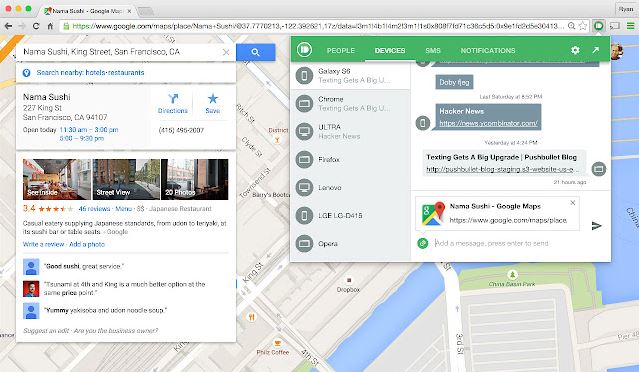
Task: Open Pushbullet settings gear
Action: 575,50
